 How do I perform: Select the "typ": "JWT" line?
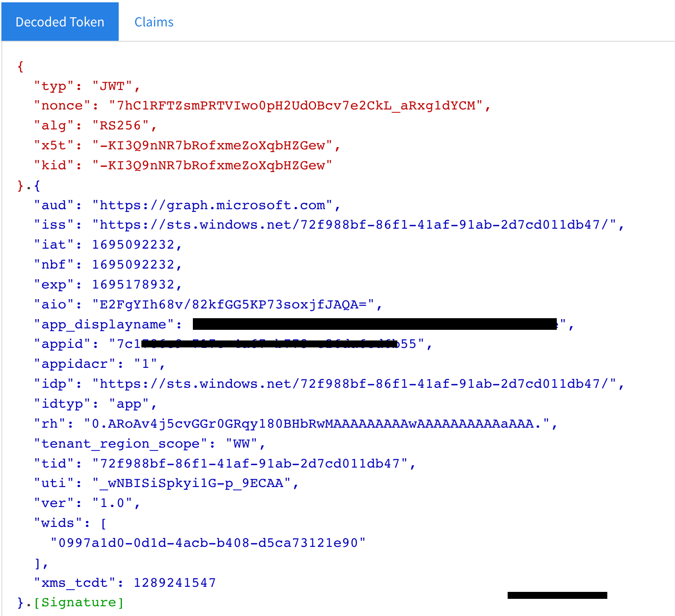coord(87,86)
